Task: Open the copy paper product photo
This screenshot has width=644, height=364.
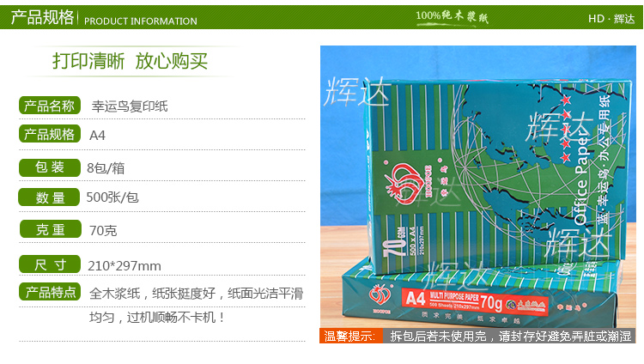Action: pyautogui.click(x=477, y=186)
